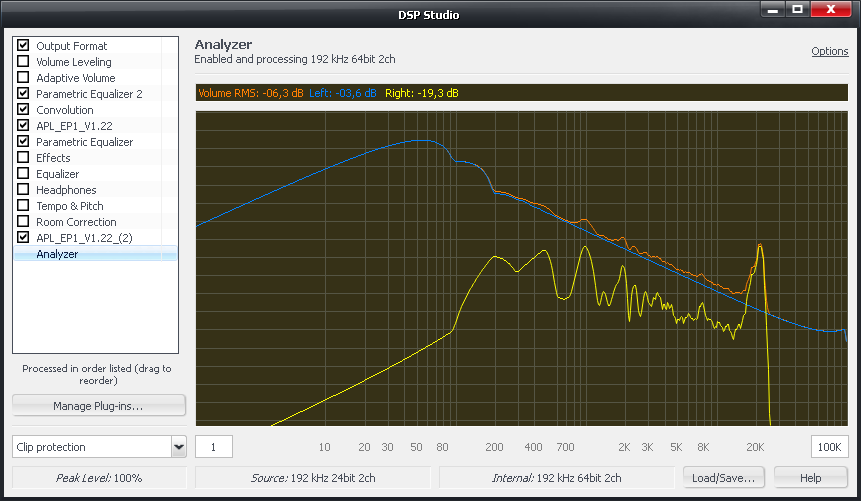Click the 50 frequency axis label
The height and width of the screenshot is (501, 861).
416,447
